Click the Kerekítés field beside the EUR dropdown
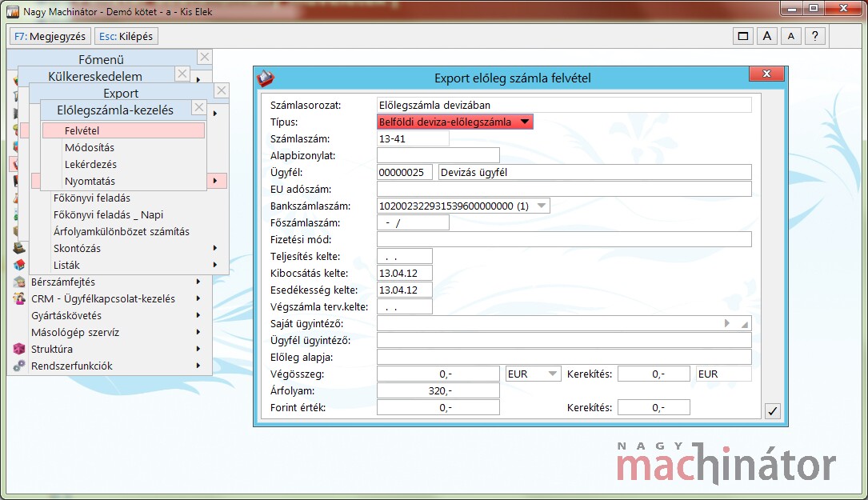Screen dimensions: 868x500 click(x=654, y=374)
